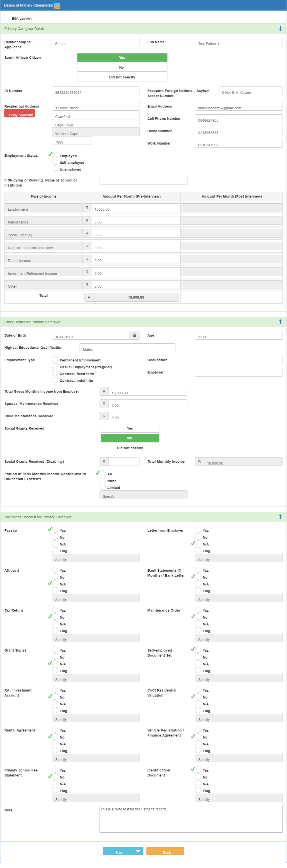This screenshot has width=287, height=868.
Task: Mark RA / Investment Account as No
Action: pyautogui.click(x=55, y=697)
